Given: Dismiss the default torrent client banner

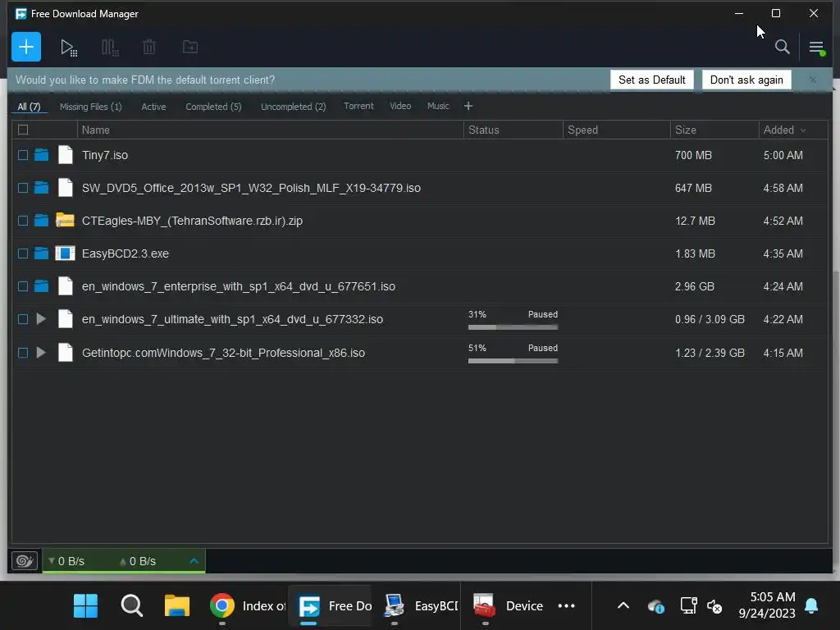Looking at the screenshot, I should [x=813, y=80].
